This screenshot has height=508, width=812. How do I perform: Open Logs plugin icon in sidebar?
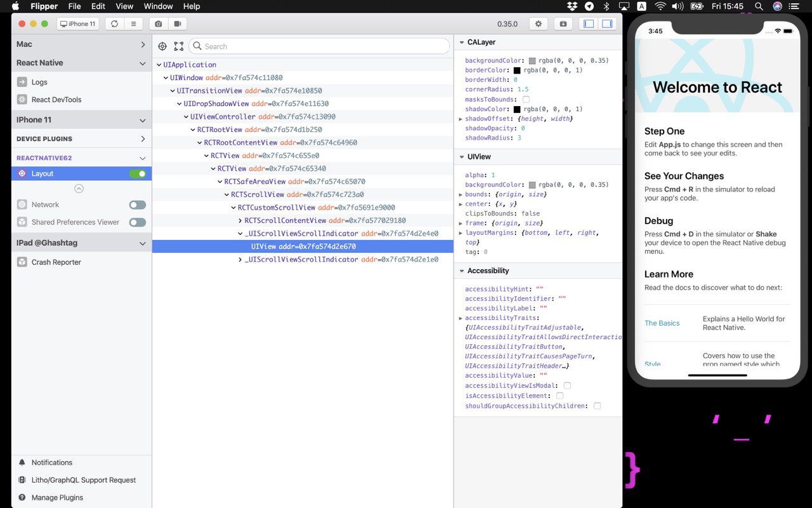(22, 82)
